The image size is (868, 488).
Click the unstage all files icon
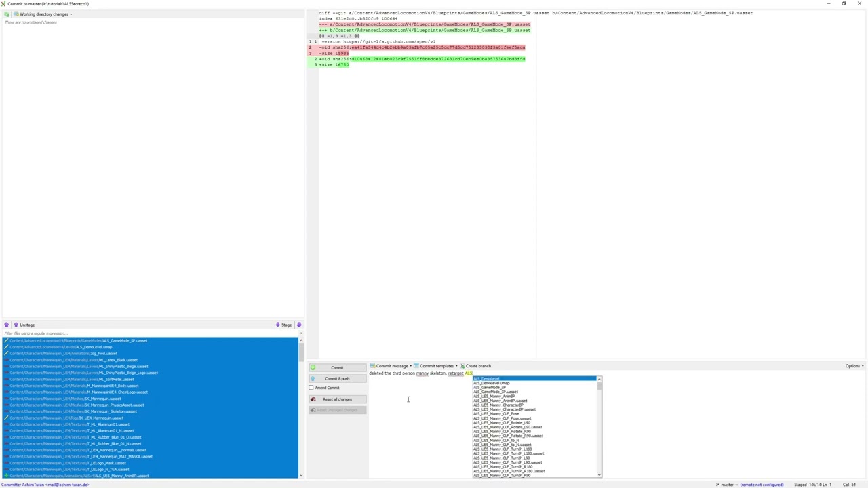point(7,325)
